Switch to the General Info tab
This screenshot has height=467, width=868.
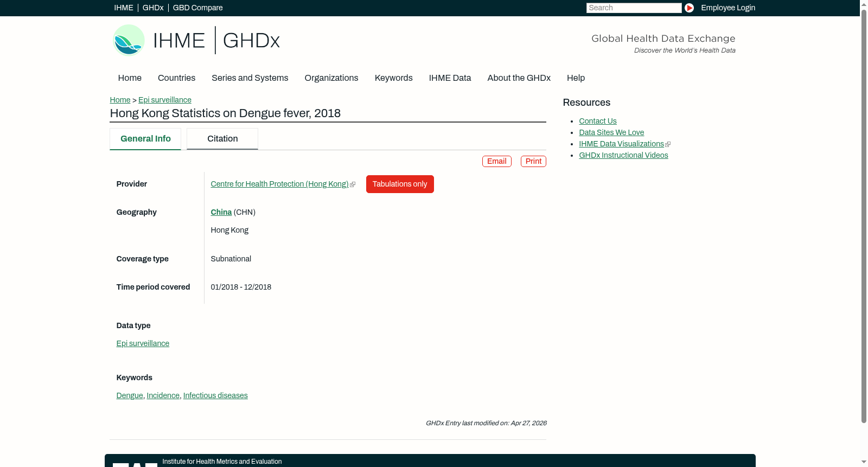pyautogui.click(x=145, y=139)
